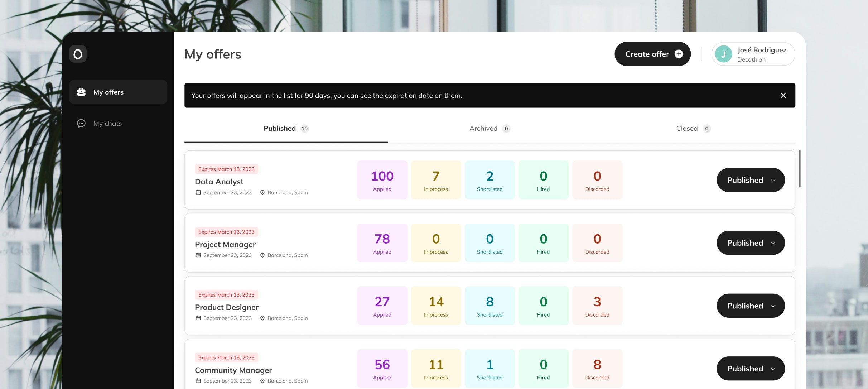Click José Rodriguez's avatar circle
This screenshot has height=389, width=868.
723,54
